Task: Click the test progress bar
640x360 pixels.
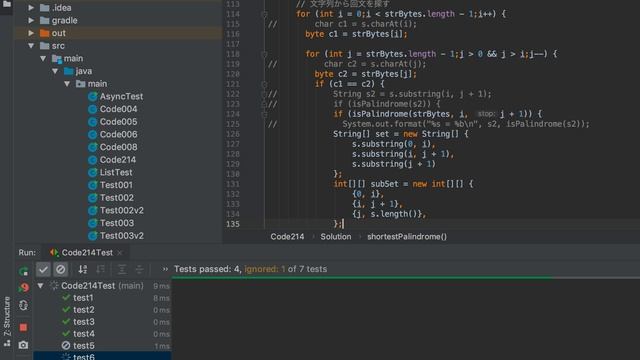Action: [406, 278]
